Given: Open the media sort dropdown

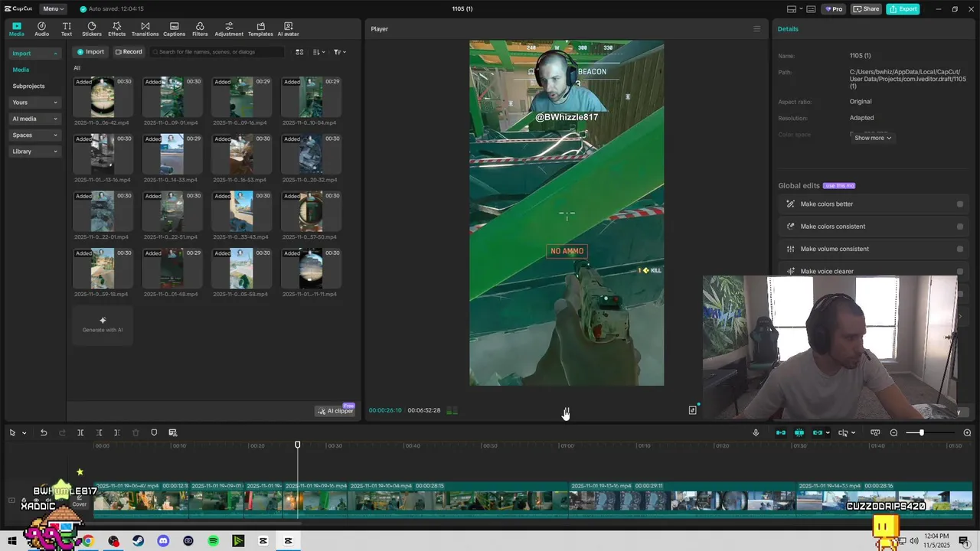Looking at the screenshot, I should (319, 52).
